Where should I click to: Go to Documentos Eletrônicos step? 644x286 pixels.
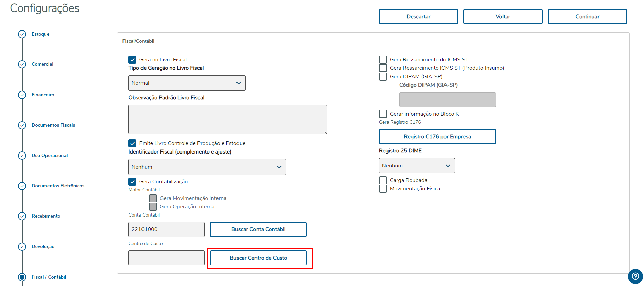coord(58,186)
